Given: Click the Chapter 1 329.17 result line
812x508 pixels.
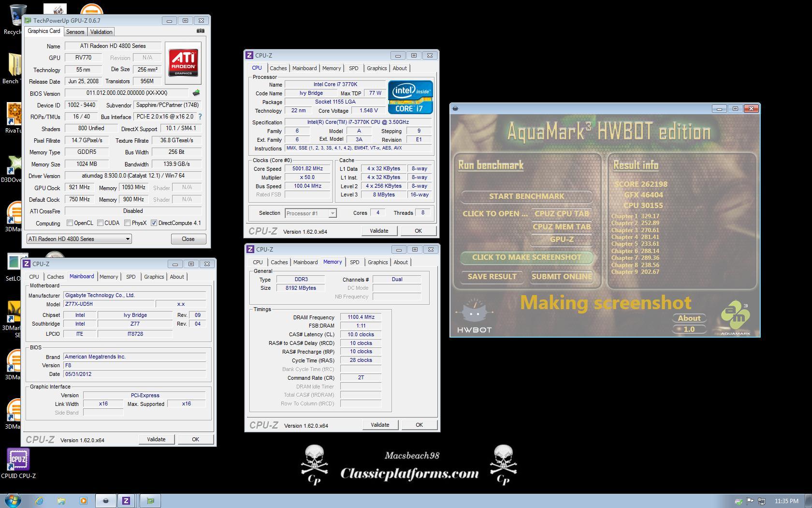Looking at the screenshot, I should click(635, 216).
